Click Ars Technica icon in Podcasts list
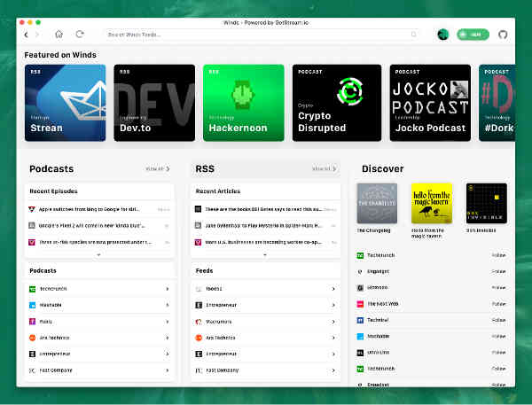532x405 pixels. tap(32, 338)
